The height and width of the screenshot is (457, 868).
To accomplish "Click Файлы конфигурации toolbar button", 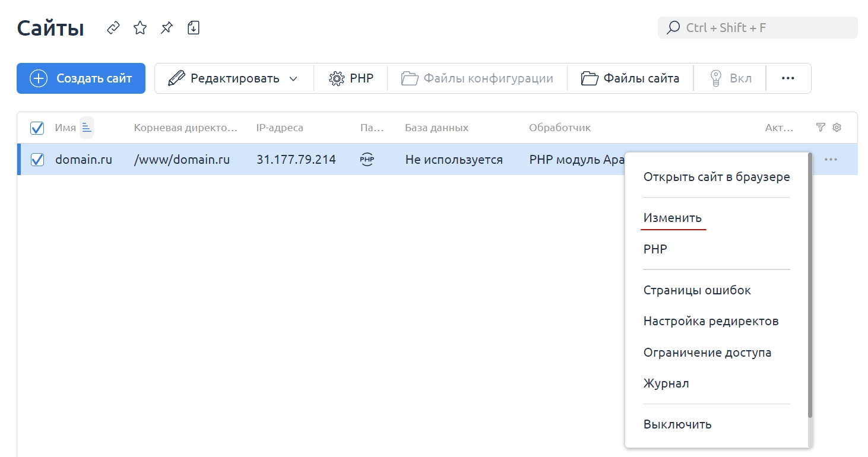I will pos(477,78).
